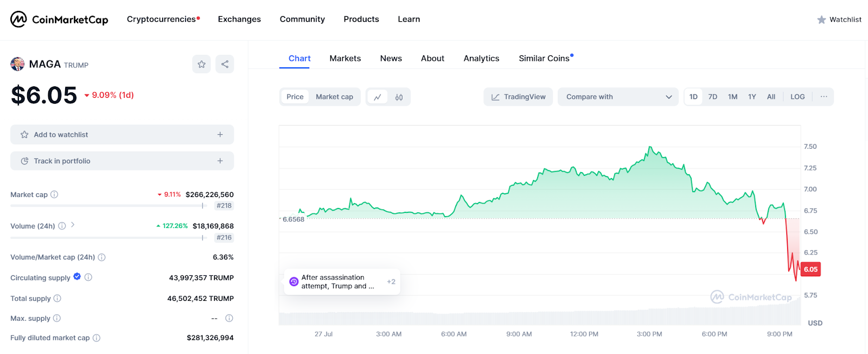
Task: Click the Track in portfolio label
Action: pos(62,161)
